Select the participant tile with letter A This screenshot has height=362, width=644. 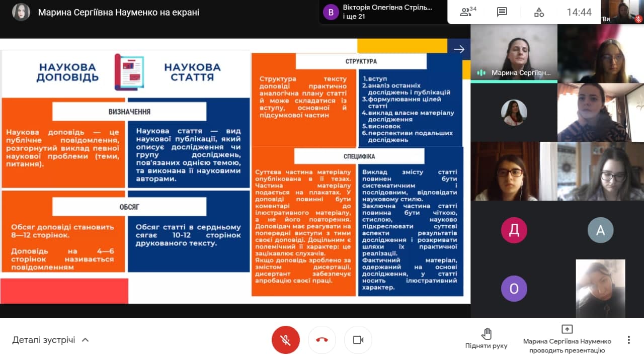point(600,230)
